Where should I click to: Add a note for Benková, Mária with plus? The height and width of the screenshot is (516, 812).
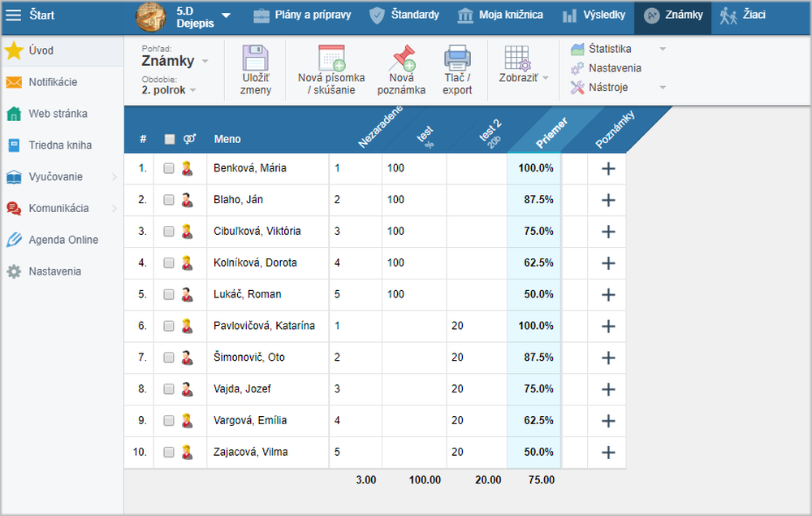click(x=608, y=168)
